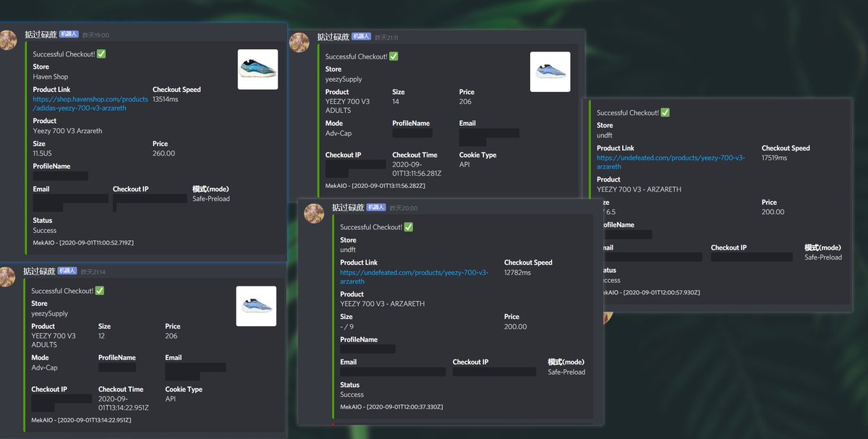The image size is (868, 439).
Task: Click the avatar on the 昨天20:00 message
Action: tap(314, 213)
